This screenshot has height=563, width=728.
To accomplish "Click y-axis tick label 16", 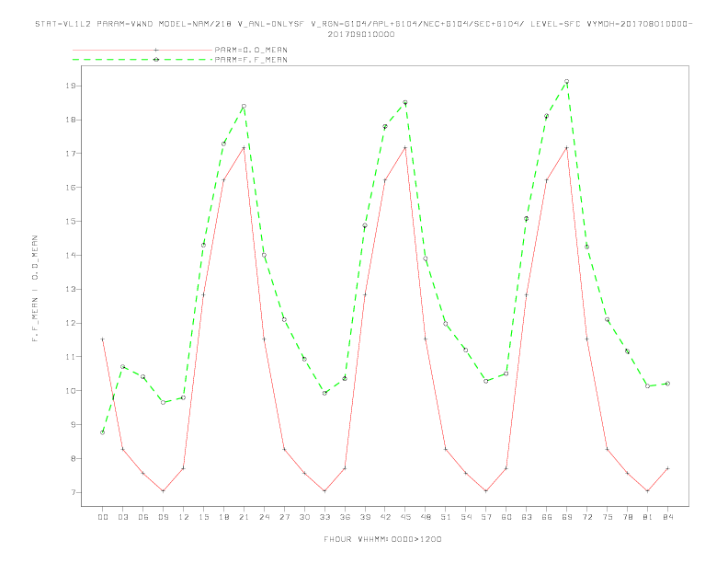I will (71, 187).
